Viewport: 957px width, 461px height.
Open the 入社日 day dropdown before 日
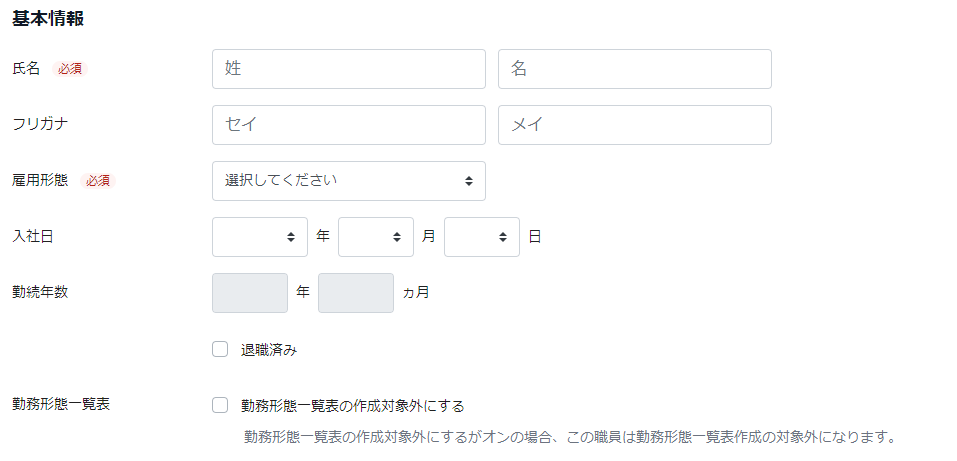pos(482,237)
